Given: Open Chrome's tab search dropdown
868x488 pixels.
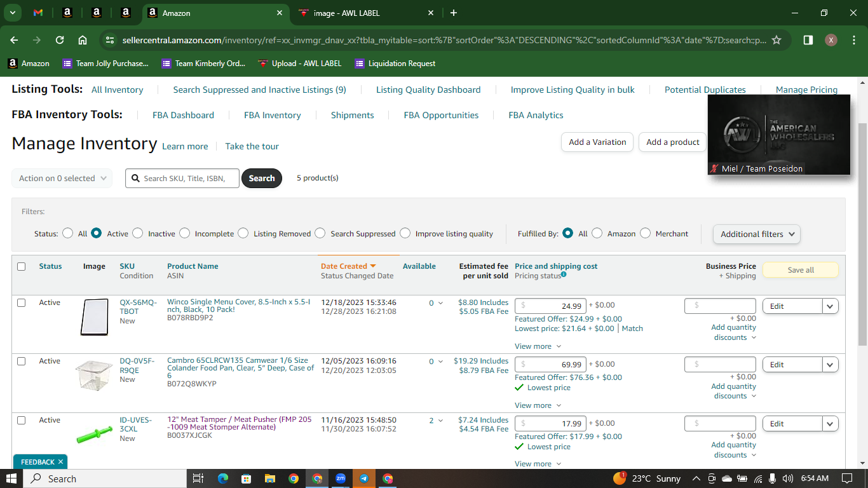Looking at the screenshot, I should click(x=12, y=13).
